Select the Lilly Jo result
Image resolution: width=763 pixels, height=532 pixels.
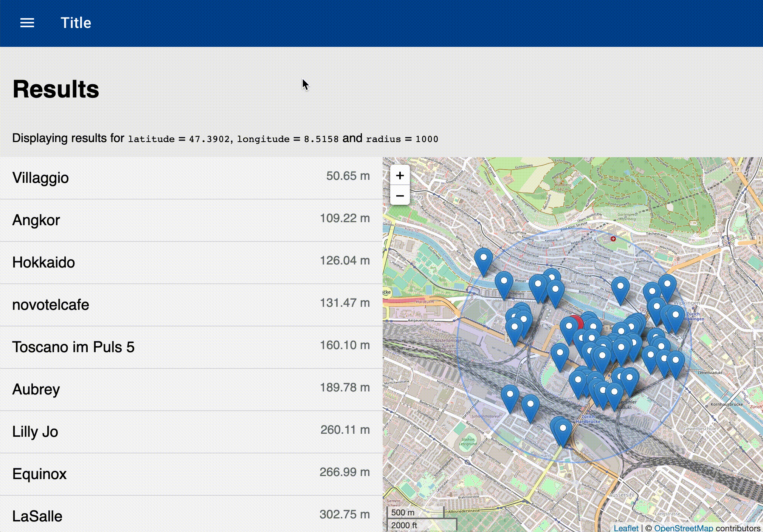point(191,432)
